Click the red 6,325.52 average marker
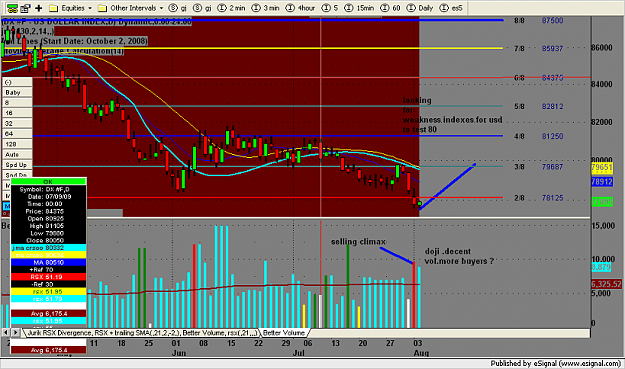The height and width of the screenshot is (369, 625). pos(606,284)
